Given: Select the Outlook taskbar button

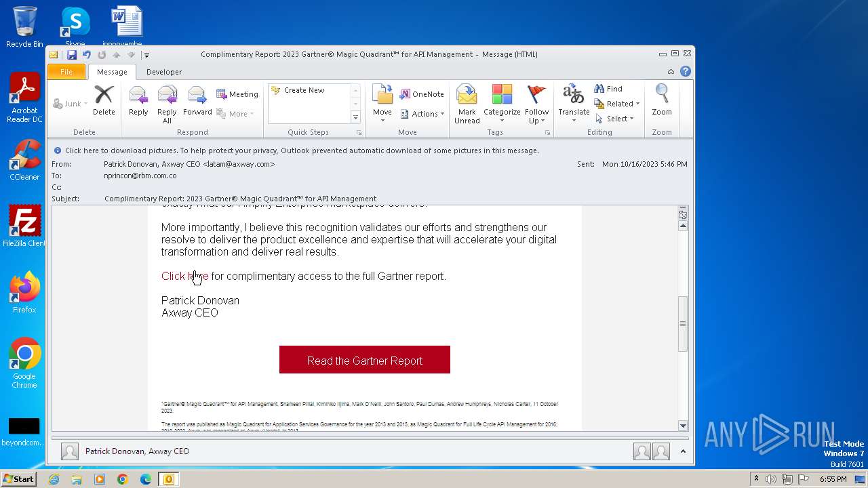Looking at the screenshot, I should (x=169, y=479).
